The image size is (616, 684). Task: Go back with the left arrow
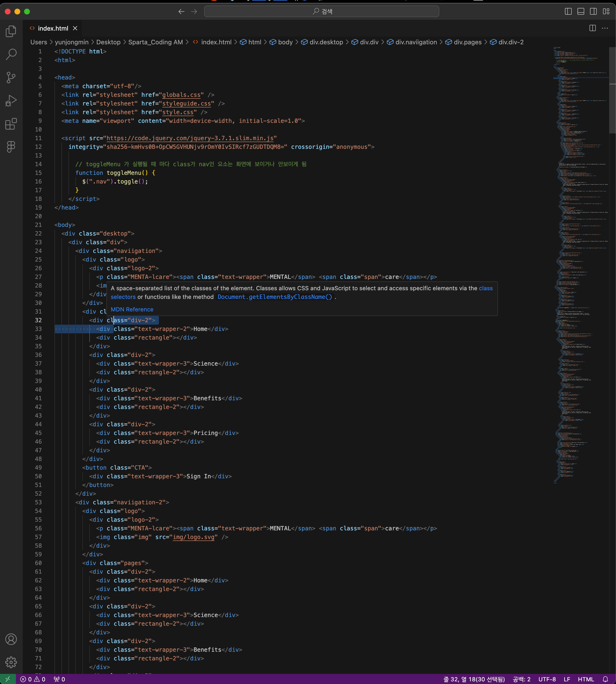tap(181, 12)
